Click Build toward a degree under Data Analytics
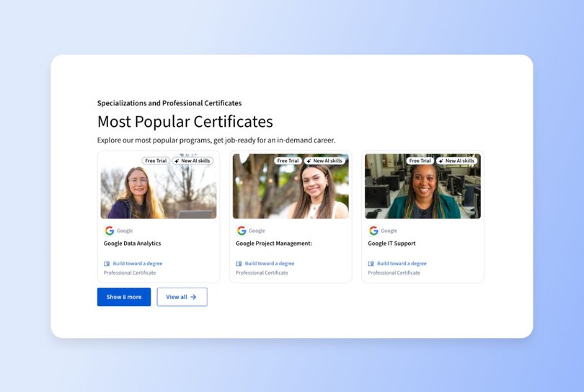This screenshot has width=584, height=392. tap(138, 264)
